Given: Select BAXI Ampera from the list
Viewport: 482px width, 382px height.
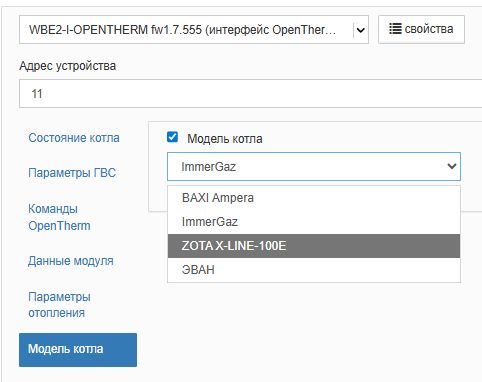Looking at the screenshot, I should point(314,198).
